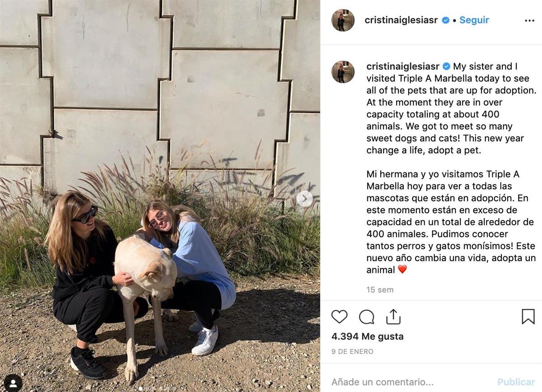Click the main photo of two women with dog

[x=160, y=196]
